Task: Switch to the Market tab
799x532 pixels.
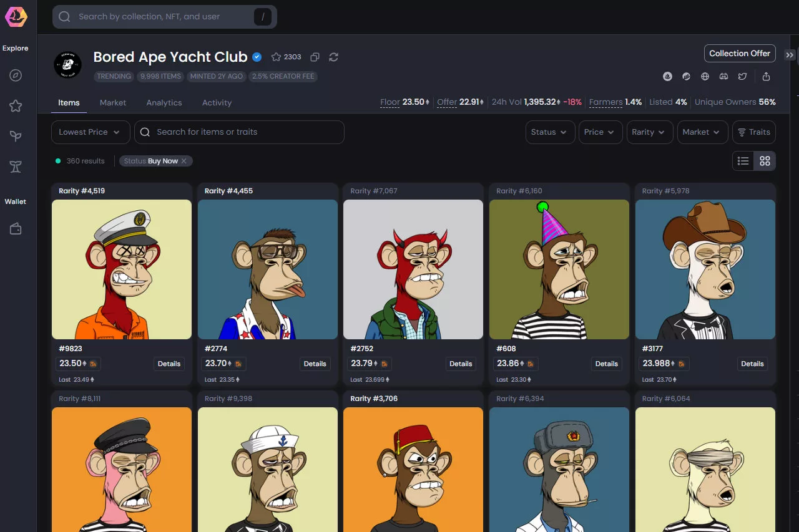Action: click(113, 103)
